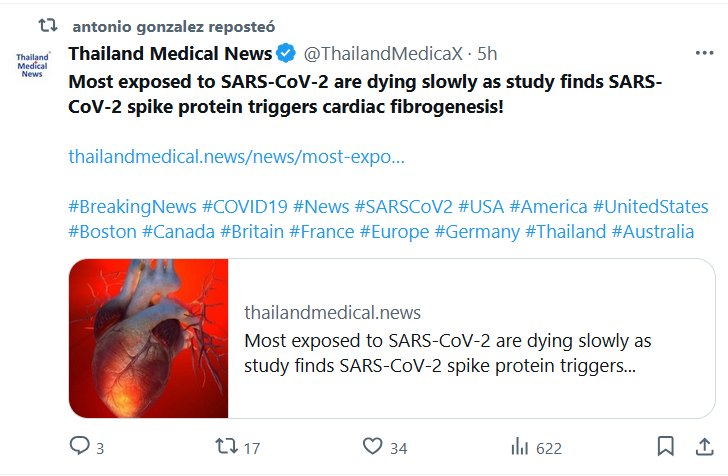Click the 5h post timestamp
The image size is (728, 476).
click(x=487, y=53)
